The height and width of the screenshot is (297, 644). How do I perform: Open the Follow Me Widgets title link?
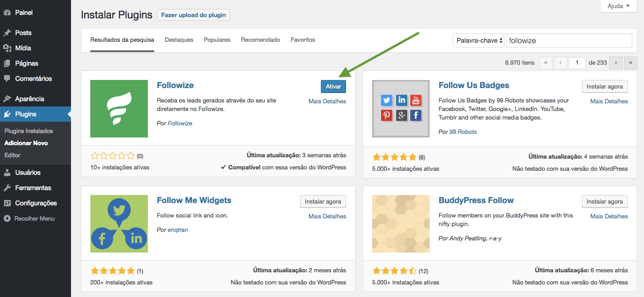pyautogui.click(x=194, y=200)
